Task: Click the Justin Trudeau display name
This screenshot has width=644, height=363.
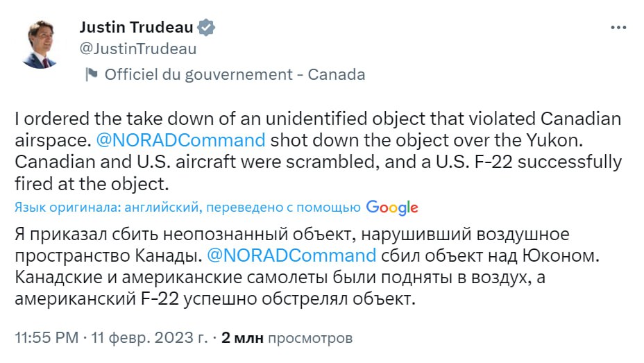Action: (137, 27)
